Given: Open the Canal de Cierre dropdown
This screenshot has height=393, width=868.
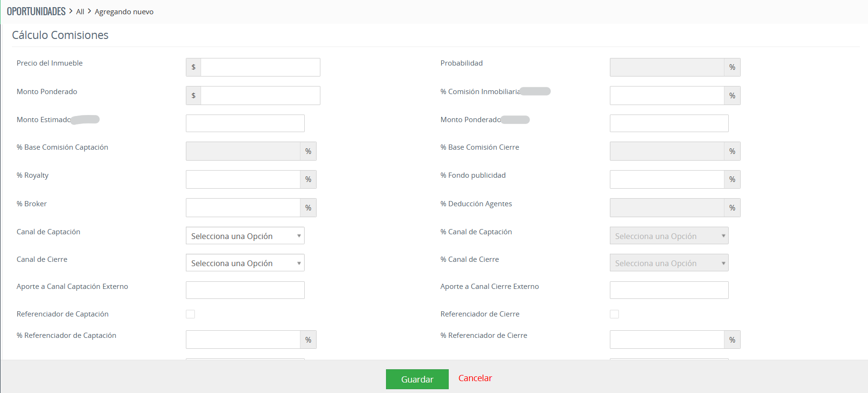Looking at the screenshot, I should pyautogui.click(x=245, y=263).
